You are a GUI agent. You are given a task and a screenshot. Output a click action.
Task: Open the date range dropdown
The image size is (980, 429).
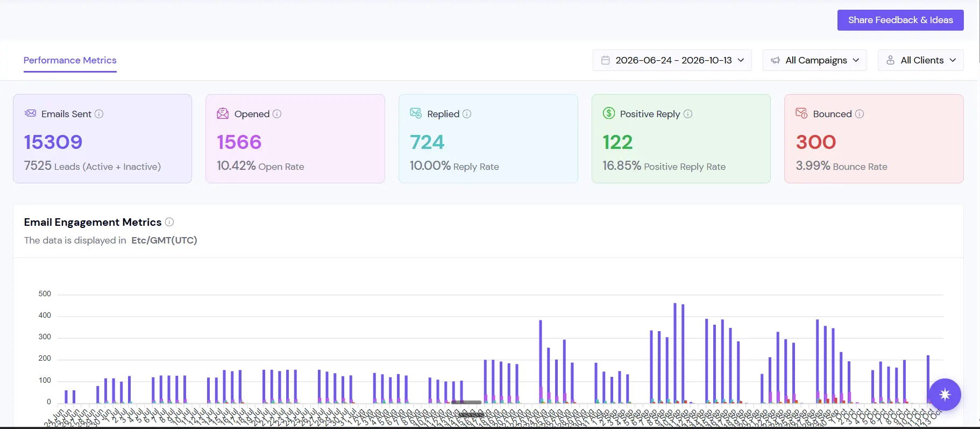coord(672,60)
